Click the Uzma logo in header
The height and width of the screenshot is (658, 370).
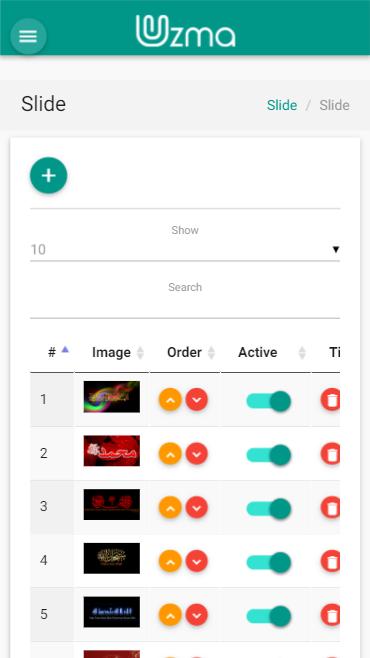click(x=185, y=31)
